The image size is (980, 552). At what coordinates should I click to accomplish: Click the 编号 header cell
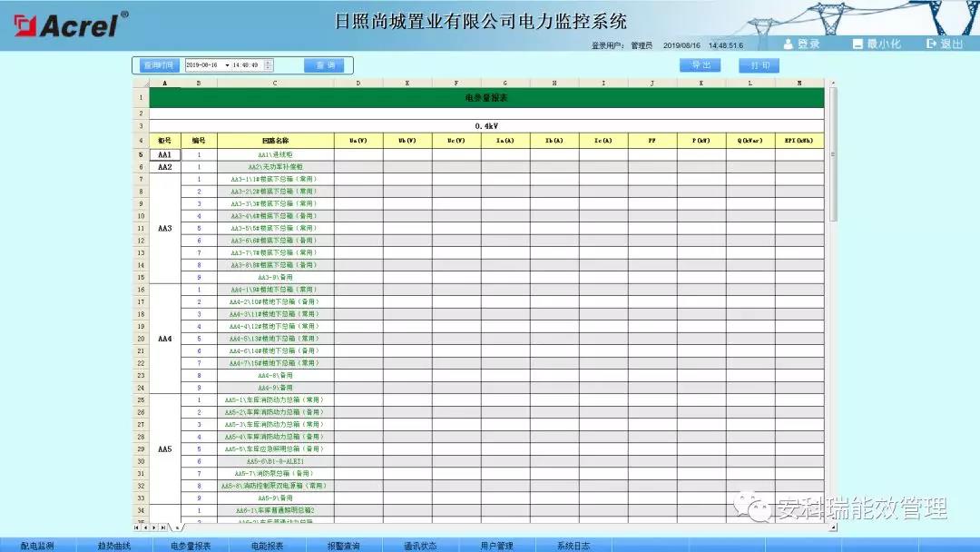[199, 141]
